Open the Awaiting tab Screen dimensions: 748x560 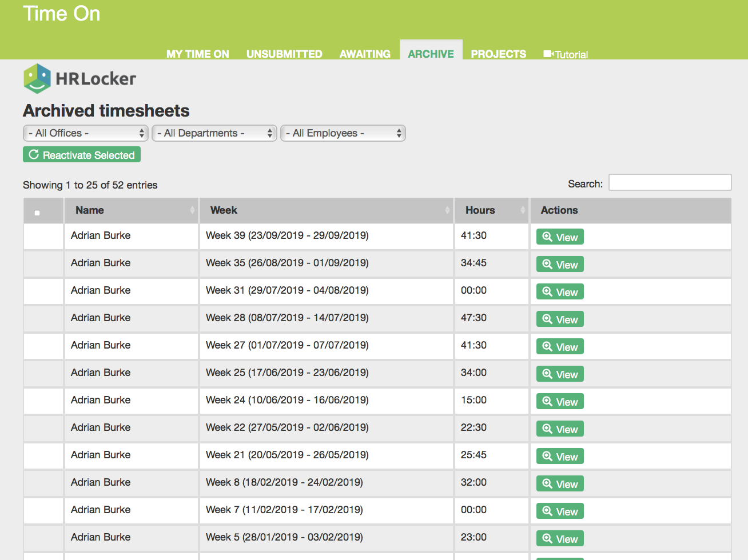365,54
